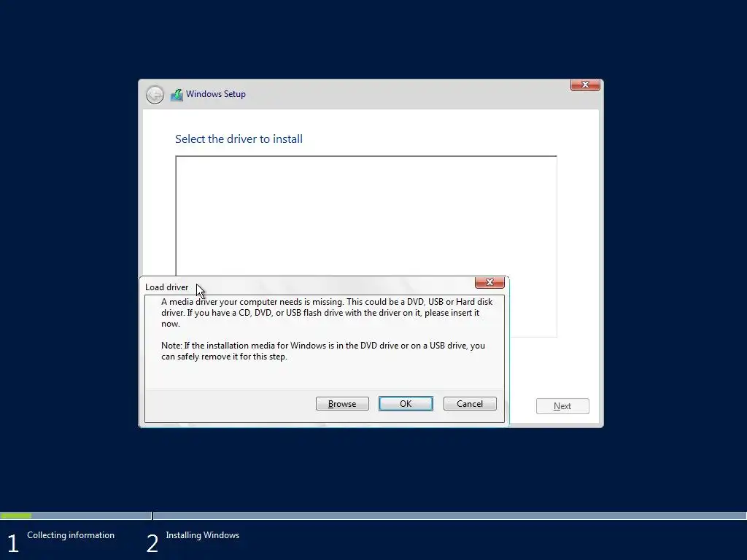Click the Next button in Windows Setup

click(x=562, y=406)
